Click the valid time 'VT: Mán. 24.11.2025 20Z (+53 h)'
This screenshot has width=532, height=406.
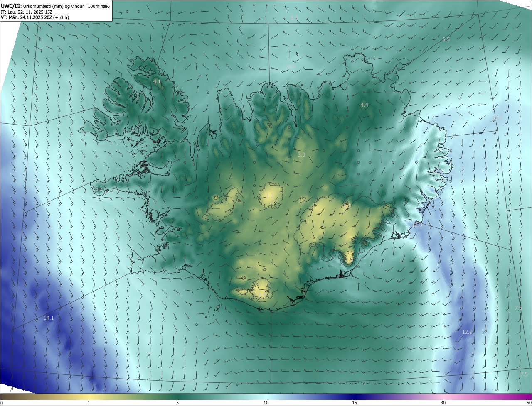(x=35, y=17)
